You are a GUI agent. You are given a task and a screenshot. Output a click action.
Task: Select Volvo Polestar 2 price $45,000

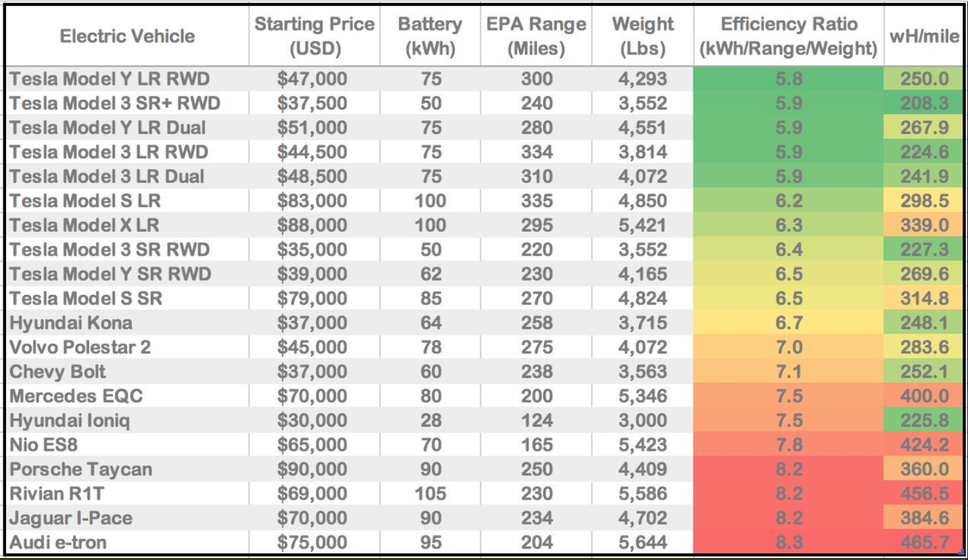[312, 347]
